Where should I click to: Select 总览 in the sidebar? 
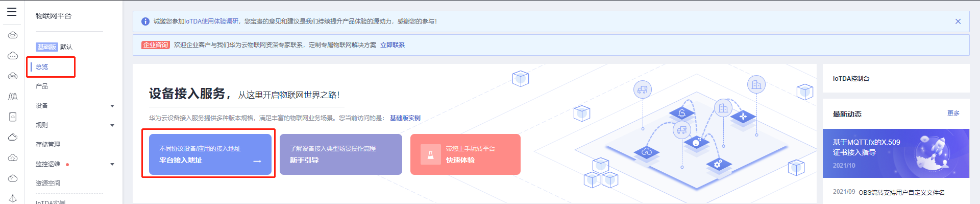(x=42, y=67)
